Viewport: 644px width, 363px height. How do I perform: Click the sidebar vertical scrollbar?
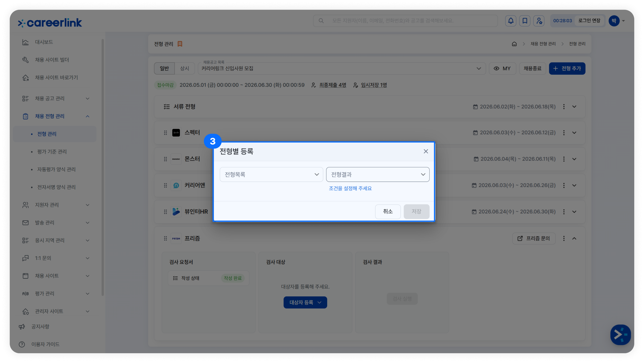[x=102, y=168]
